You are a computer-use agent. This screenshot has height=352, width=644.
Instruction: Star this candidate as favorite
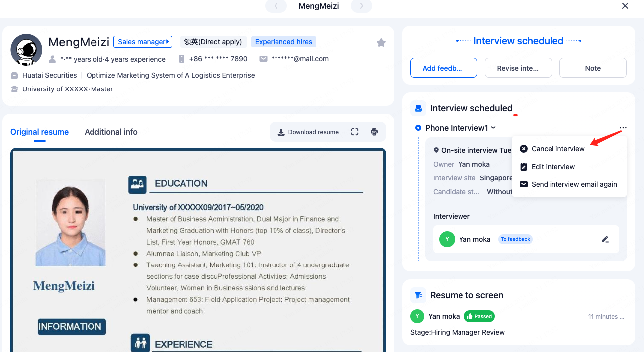[x=381, y=43]
